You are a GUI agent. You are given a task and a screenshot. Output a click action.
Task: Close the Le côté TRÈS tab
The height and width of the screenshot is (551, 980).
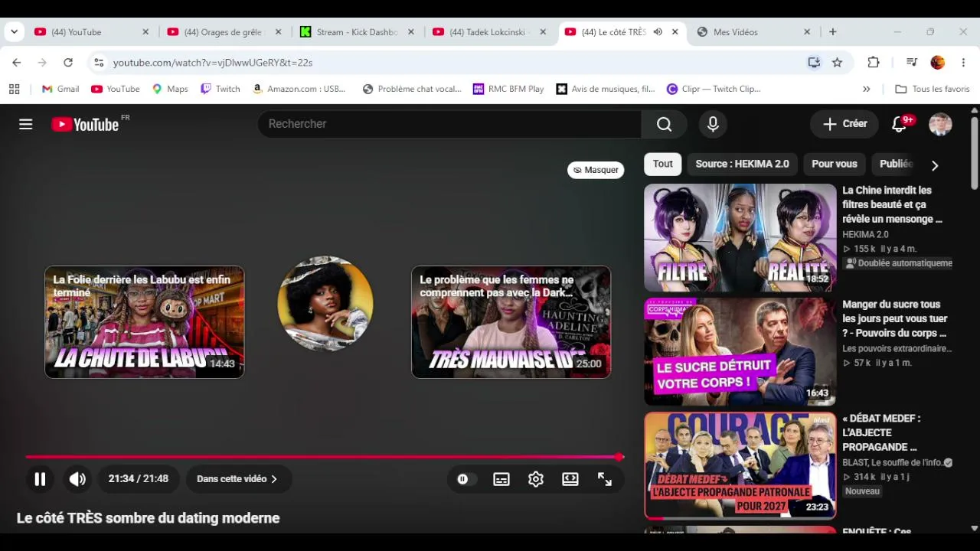675,32
